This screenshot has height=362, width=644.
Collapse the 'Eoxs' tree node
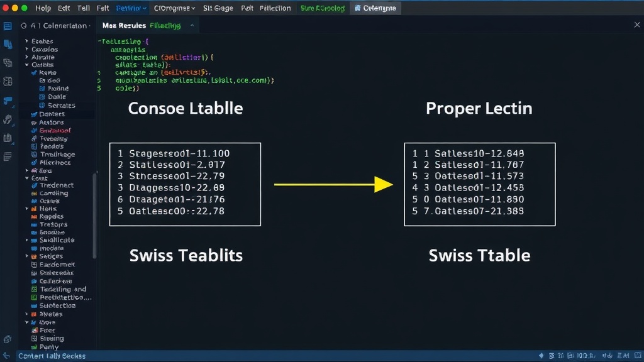click(26, 178)
